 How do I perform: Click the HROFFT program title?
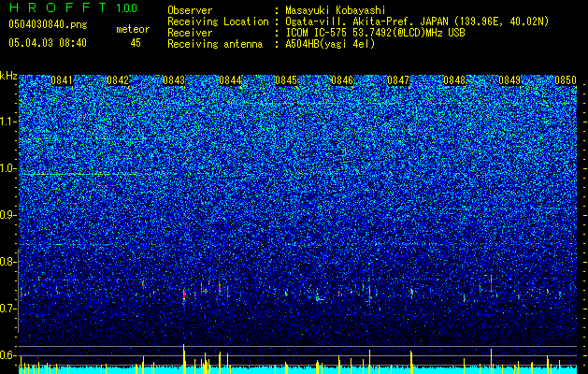point(58,7)
